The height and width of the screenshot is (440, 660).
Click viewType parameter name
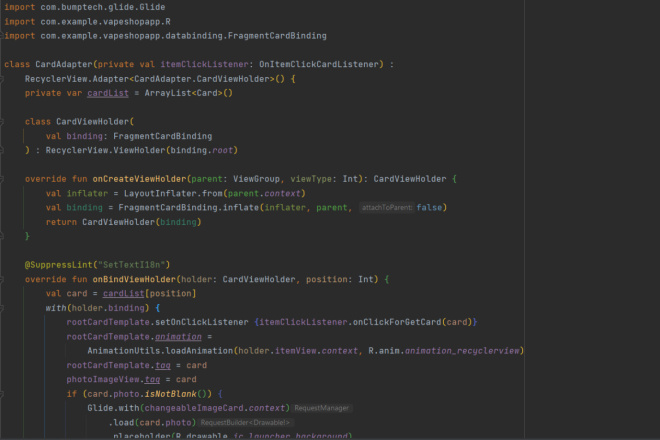point(311,179)
